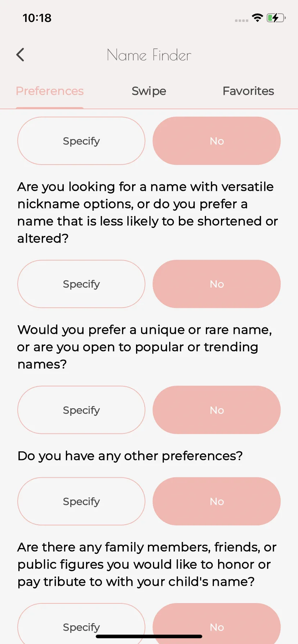Select Specify for honoring family members question
This screenshot has height=644, width=298.
81,625
